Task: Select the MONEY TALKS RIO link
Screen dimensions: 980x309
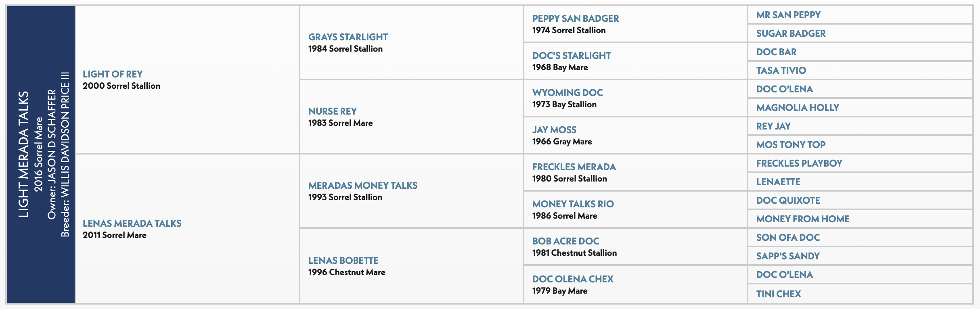Action: tap(573, 204)
